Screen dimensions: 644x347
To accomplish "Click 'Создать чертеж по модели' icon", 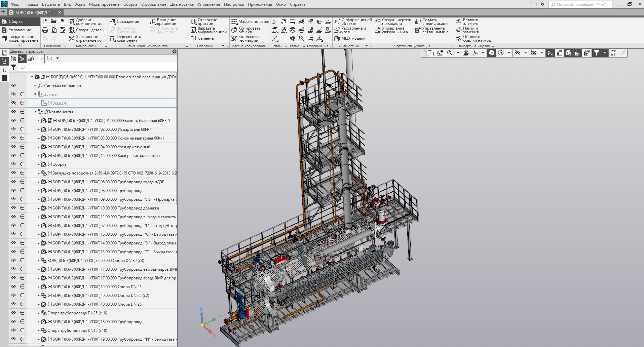I will (x=378, y=22).
